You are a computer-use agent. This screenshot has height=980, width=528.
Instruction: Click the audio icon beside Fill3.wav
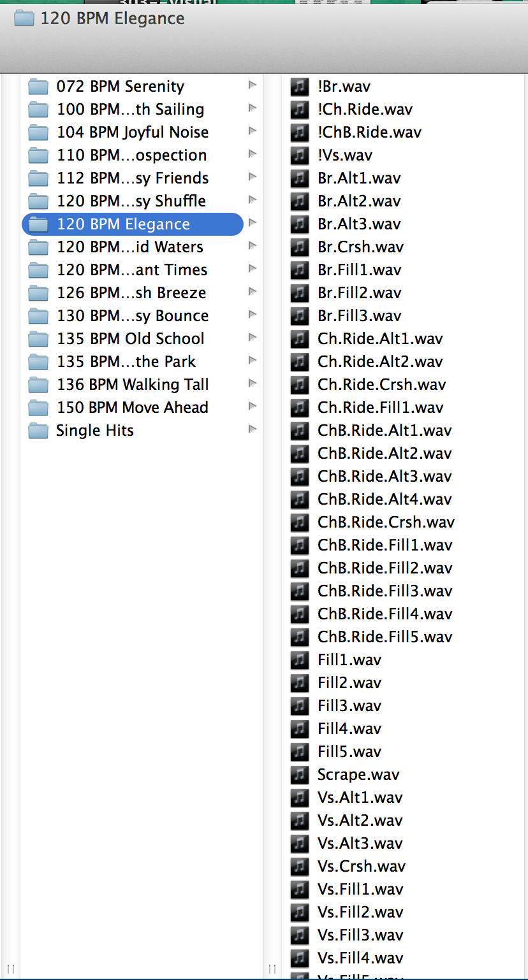click(299, 706)
